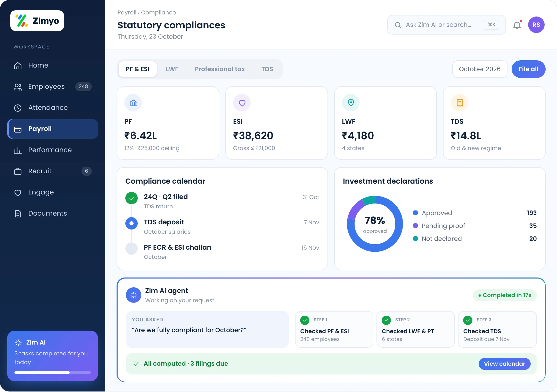The height and width of the screenshot is (392, 557).
Task: Click the Approved blue legend swatch
Action: click(x=415, y=213)
